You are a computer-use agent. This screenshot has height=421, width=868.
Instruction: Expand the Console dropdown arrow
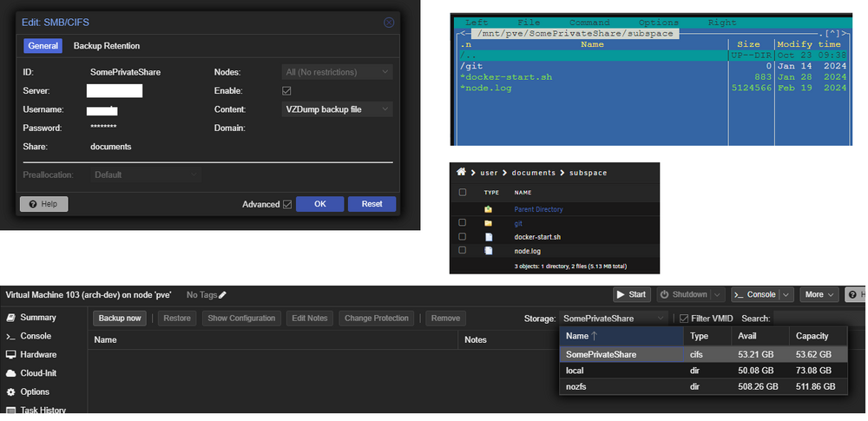coord(788,295)
